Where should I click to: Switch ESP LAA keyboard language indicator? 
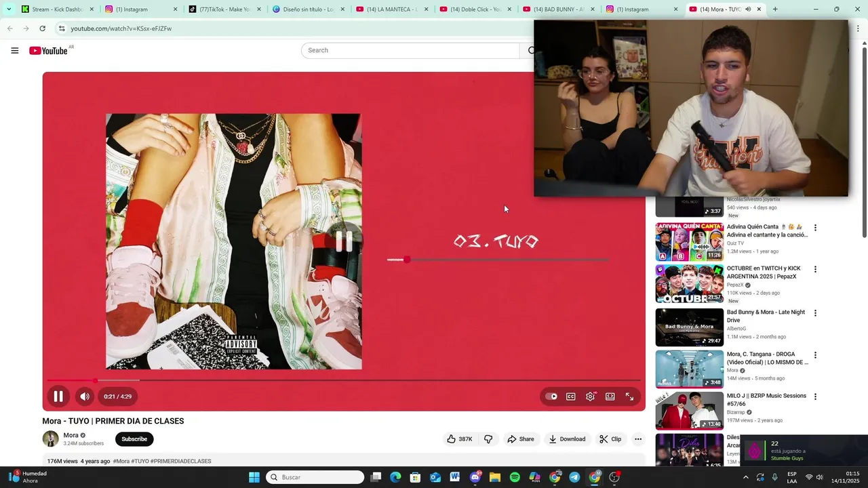pyautogui.click(x=792, y=477)
